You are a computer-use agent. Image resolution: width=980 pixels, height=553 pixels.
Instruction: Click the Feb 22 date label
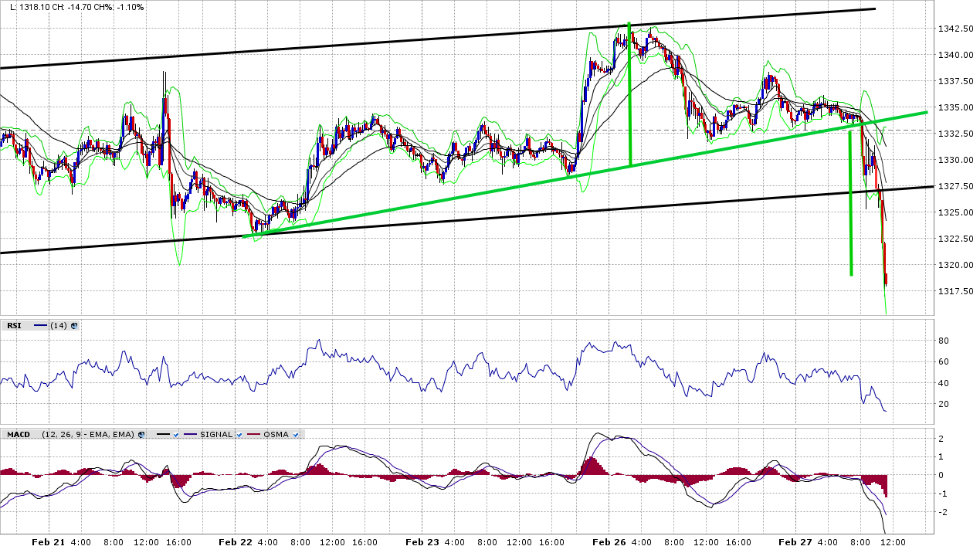236,542
